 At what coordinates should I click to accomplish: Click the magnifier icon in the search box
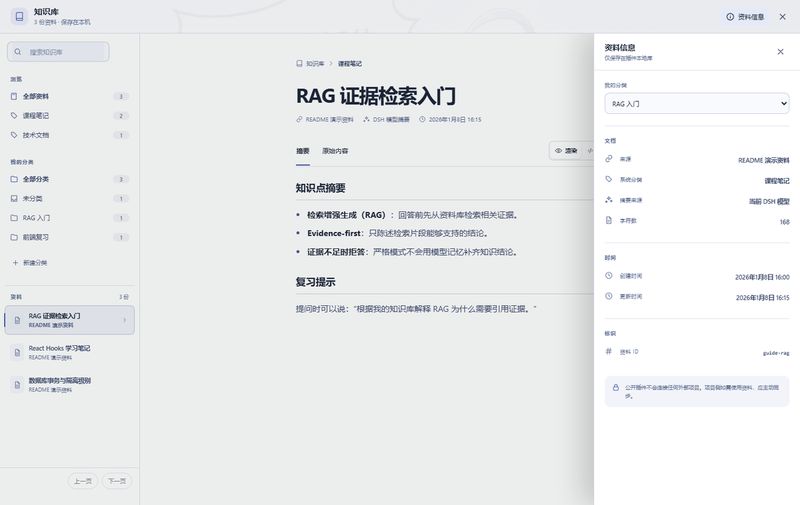coord(18,52)
